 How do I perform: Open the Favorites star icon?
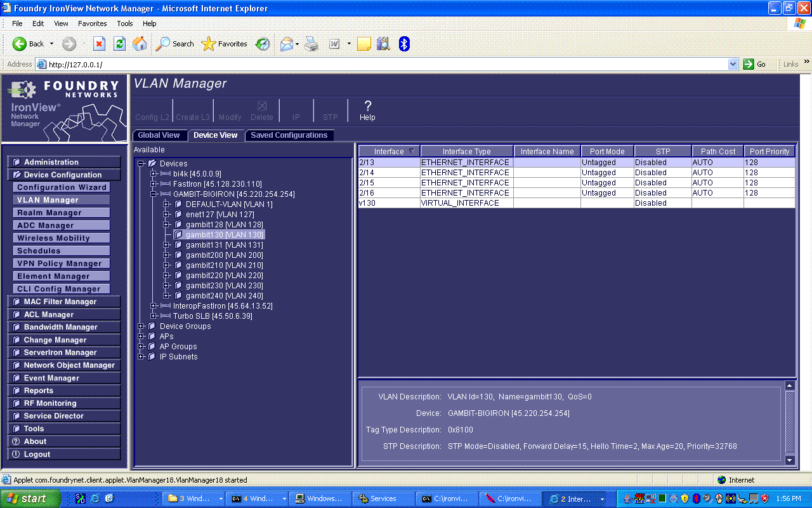pyautogui.click(x=209, y=44)
